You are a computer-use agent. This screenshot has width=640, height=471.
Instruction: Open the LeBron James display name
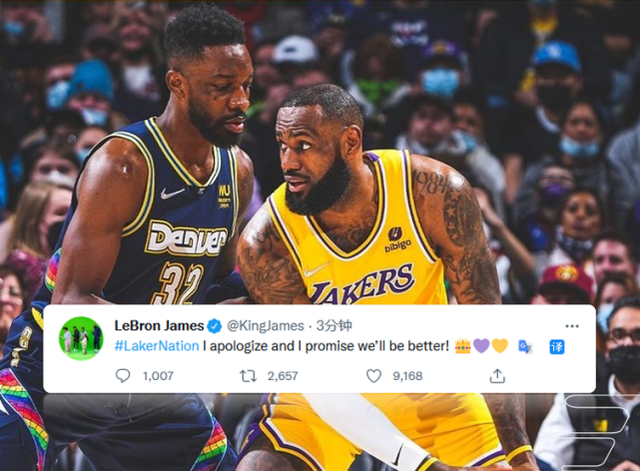point(159,326)
